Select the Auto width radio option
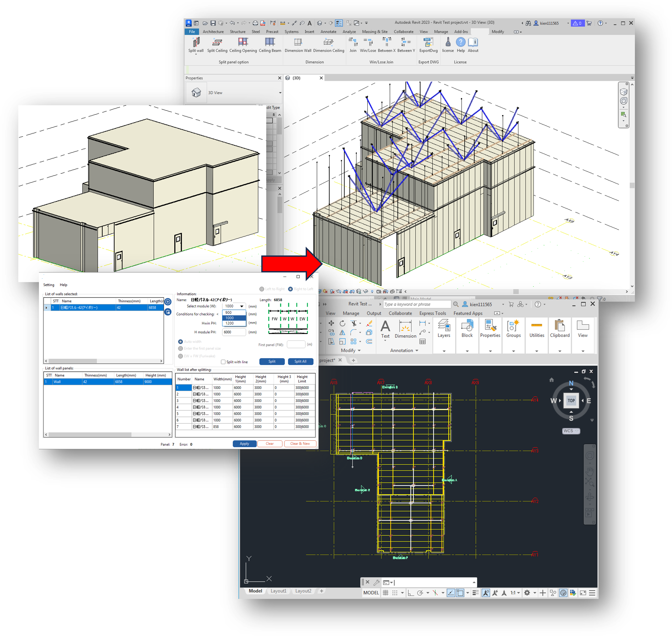The width and height of the screenshot is (672, 636). coord(180,341)
